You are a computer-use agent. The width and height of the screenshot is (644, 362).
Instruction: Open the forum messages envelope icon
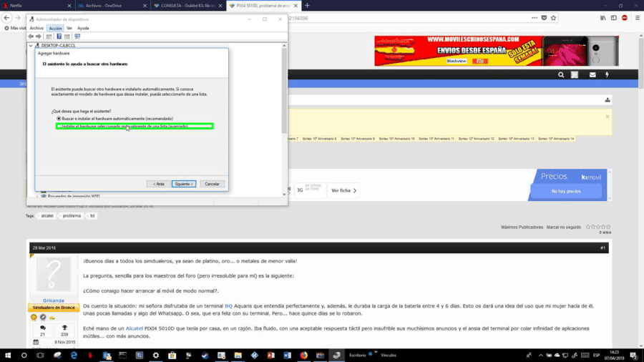click(592, 74)
